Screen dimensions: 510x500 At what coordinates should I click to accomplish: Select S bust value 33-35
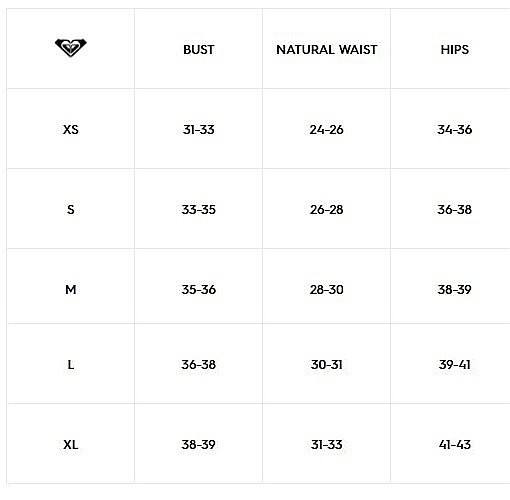(199, 209)
